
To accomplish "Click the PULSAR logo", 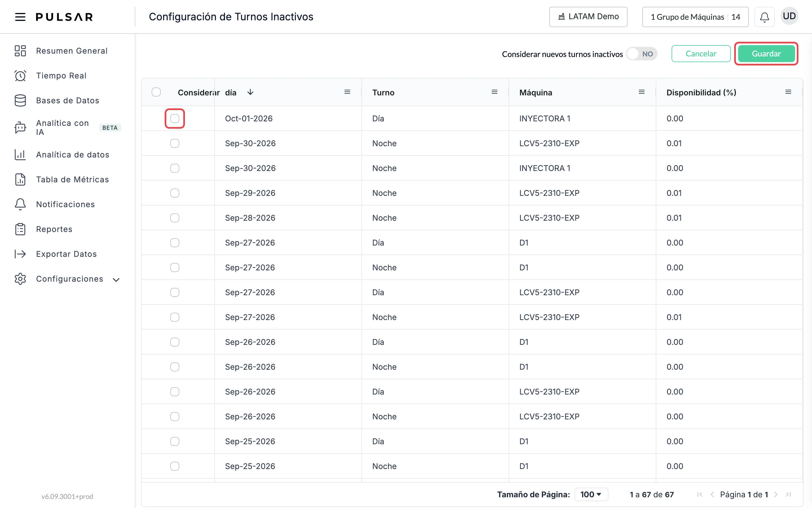I will click(x=64, y=17).
